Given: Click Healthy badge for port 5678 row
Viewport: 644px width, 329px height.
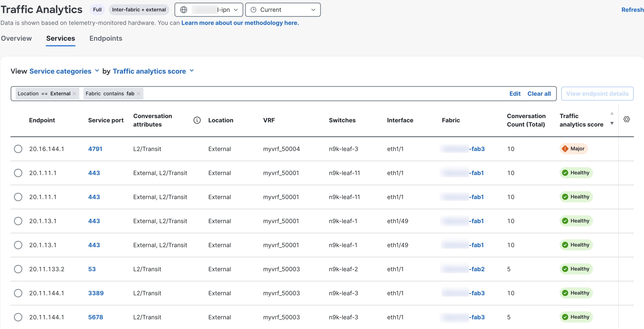Looking at the screenshot, I should [576, 317].
